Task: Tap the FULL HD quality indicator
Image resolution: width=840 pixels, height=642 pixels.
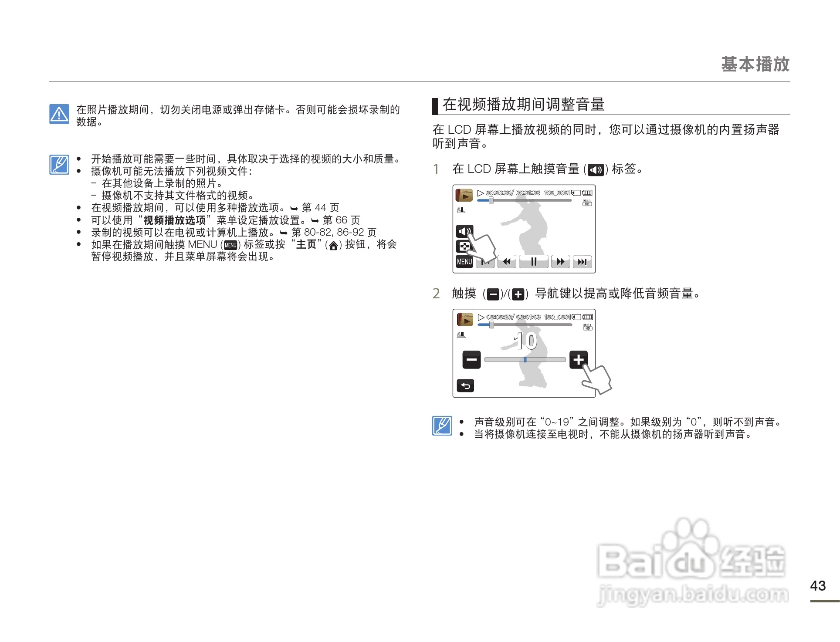Action: click(588, 203)
